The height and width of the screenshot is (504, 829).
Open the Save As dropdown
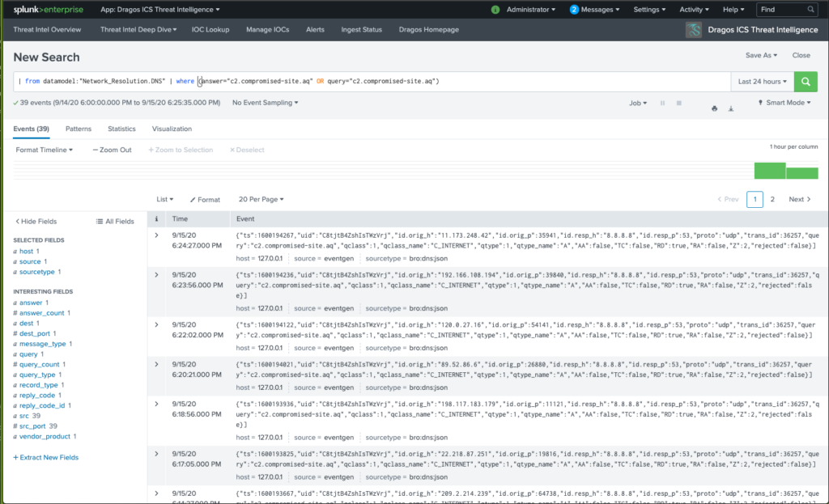point(761,55)
